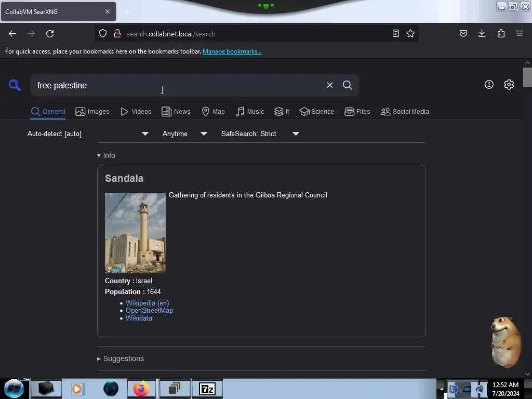Reload the current page
This screenshot has width=532, height=399.
[x=50, y=34]
